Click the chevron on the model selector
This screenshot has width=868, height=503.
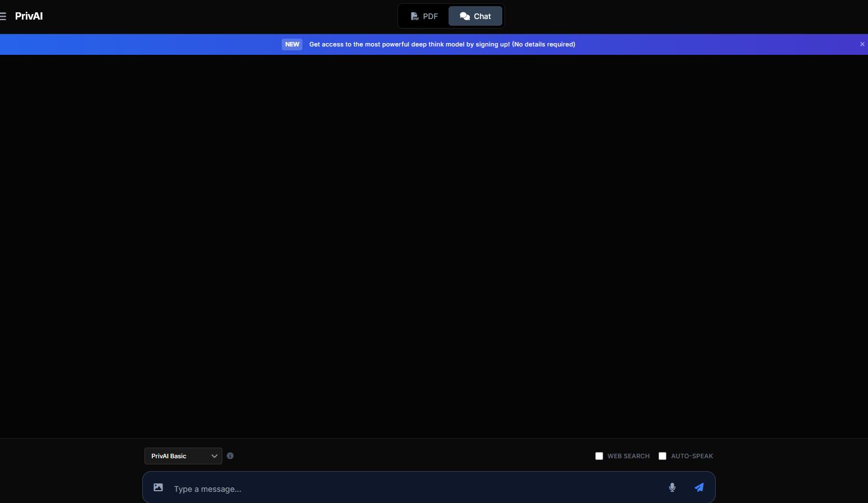click(214, 455)
